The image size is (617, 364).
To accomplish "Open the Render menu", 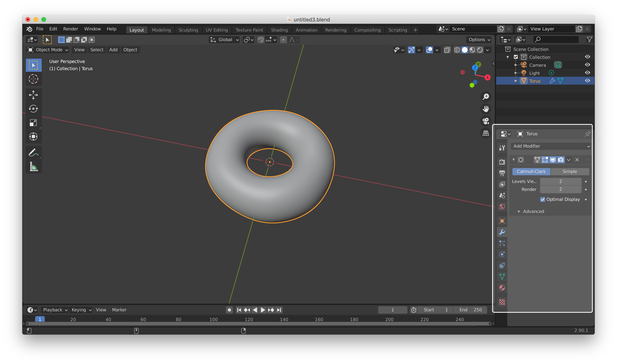I will (x=71, y=29).
